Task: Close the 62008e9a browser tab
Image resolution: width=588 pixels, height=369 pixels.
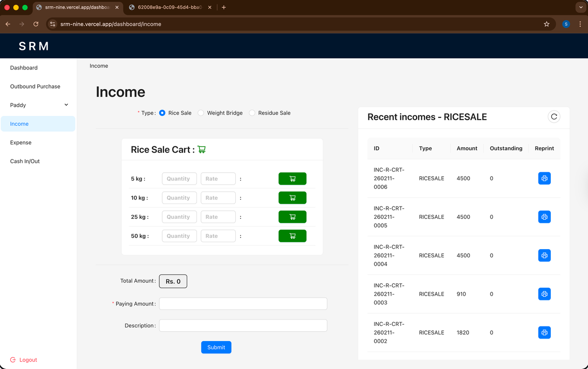Action: [x=210, y=7]
